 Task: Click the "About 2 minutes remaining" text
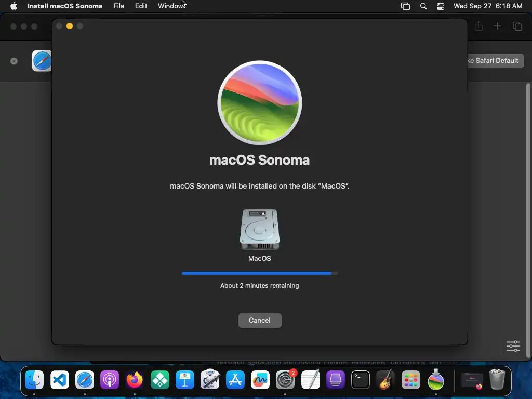click(260, 286)
